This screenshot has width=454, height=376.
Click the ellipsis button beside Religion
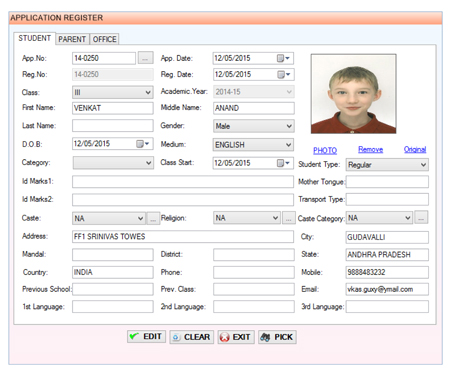tap(288, 218)
